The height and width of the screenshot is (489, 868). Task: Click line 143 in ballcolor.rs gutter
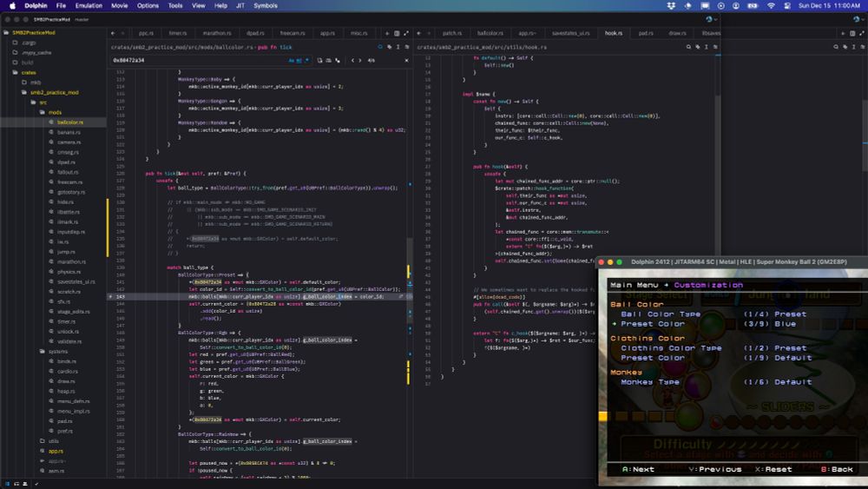tap(120, 297)
